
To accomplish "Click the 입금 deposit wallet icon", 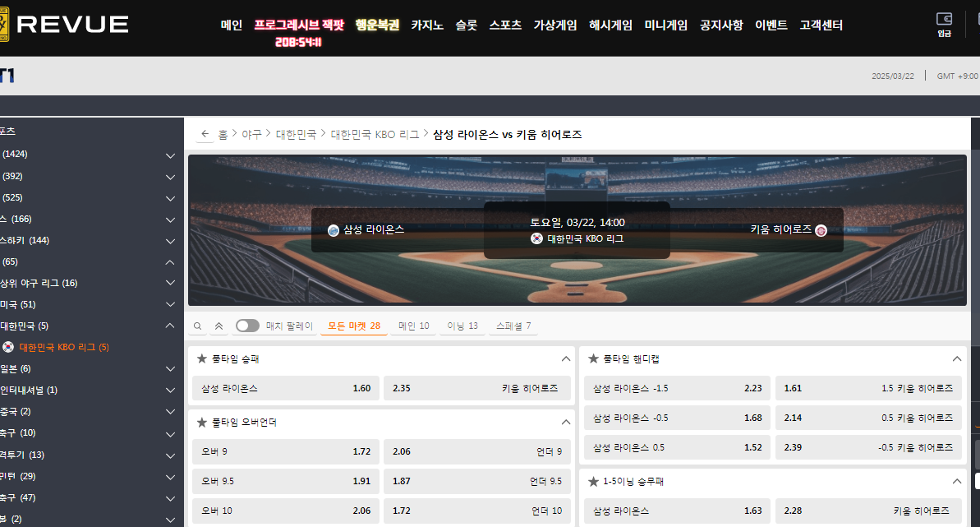I will (944, 20).
